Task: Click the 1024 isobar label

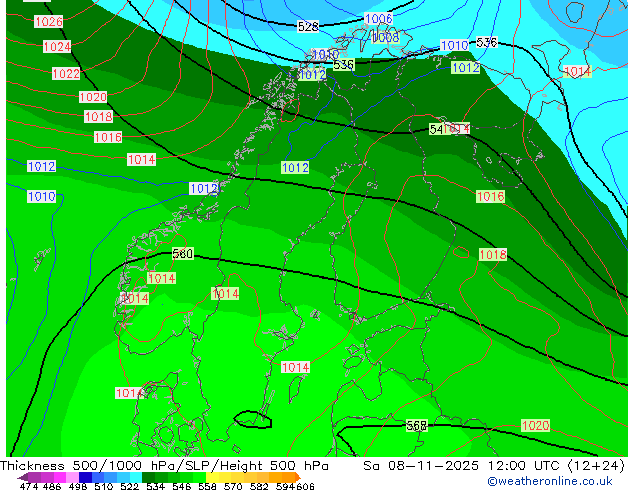Action: pyautogui.click(x=57, y=46)
